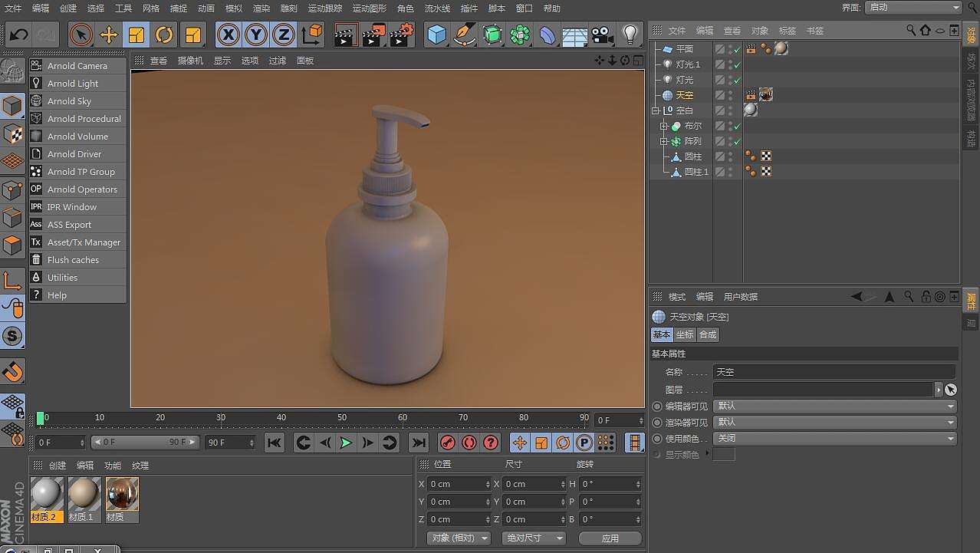This screenshot has height=553, width=980.
Task: Toggle the X axis lock
Action: [x=228, y=35]
